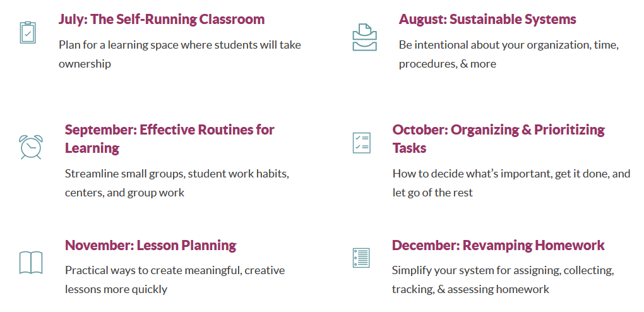Open the July: The Self-Running Classroom heading
644x312 pixels.
pos(162,20)
